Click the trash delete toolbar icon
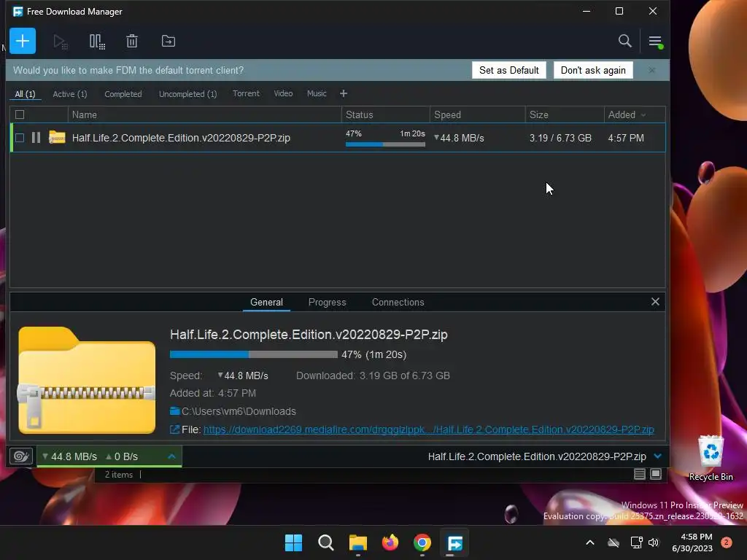The width and height of the screenshot is (747, 560). pyautogui.click(x=132, y=42)
